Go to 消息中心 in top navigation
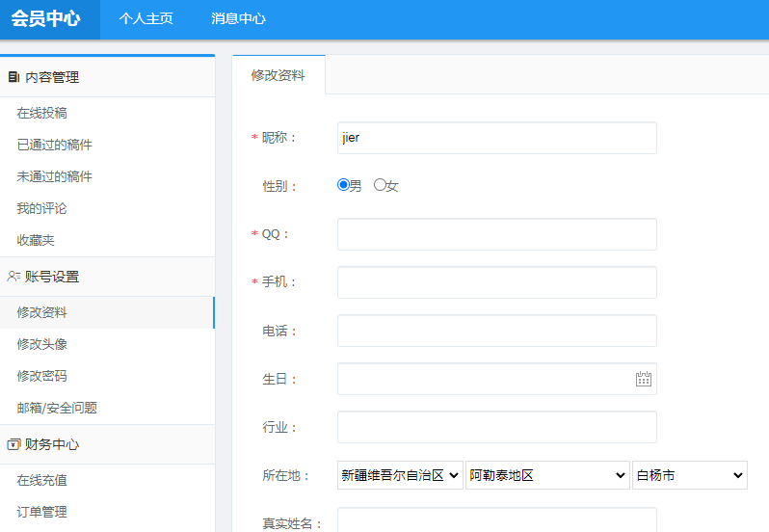The width and height of the screenshot is (769, 532). pyautogui.click(x=239, y=18)
